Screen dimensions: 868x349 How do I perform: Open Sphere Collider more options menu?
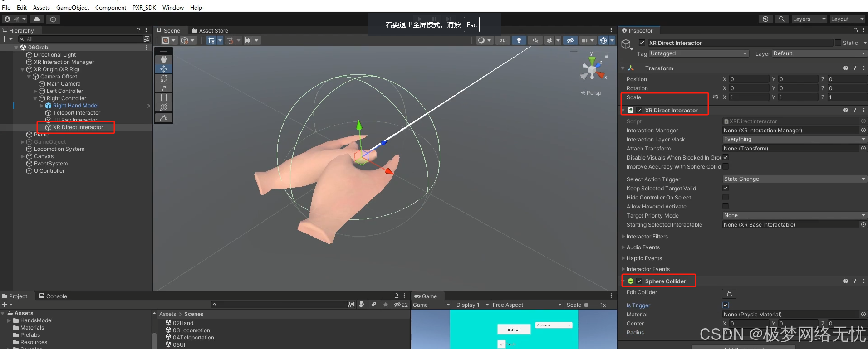pyautogui.click(x=863, y=281)
